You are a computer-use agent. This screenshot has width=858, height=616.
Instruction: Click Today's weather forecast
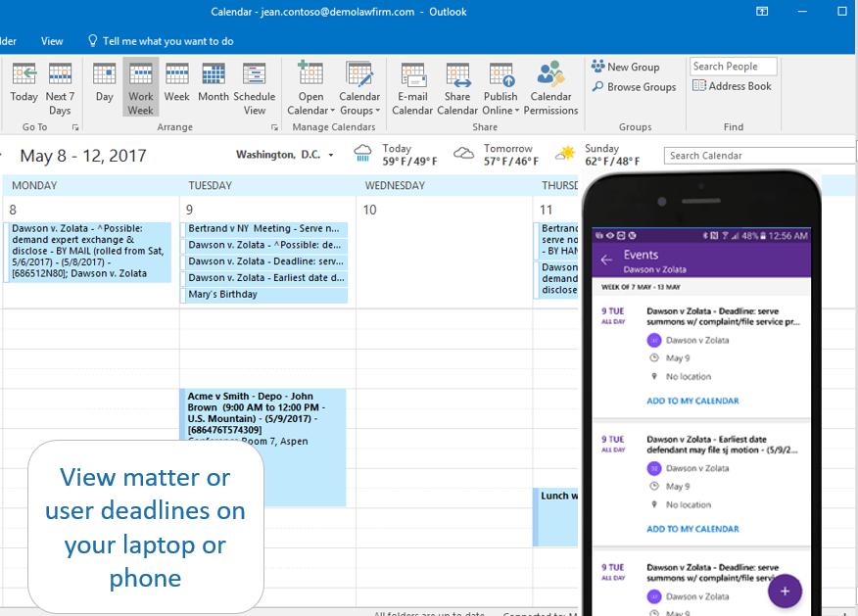point(395,155)
